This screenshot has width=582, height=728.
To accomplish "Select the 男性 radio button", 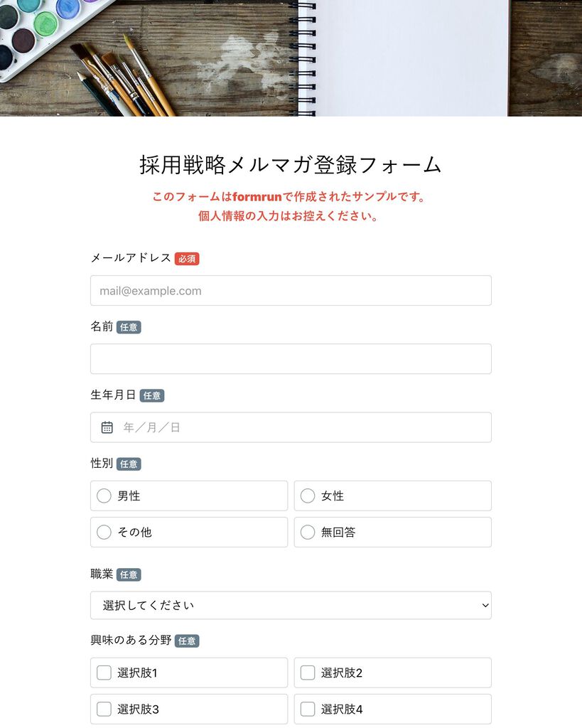I will point(104,496).
